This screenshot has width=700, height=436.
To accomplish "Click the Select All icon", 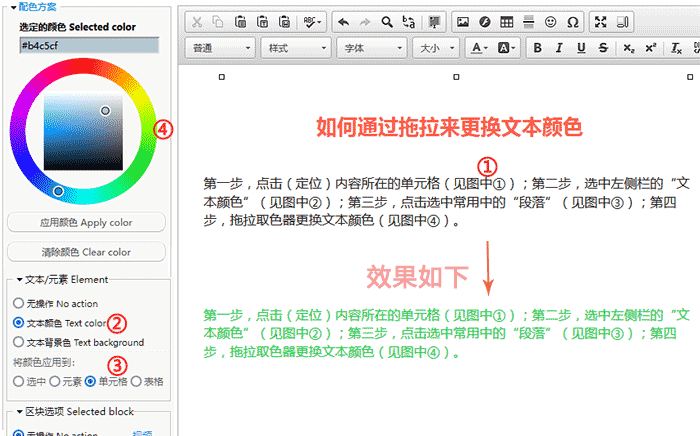I will (x=434, y=22).
